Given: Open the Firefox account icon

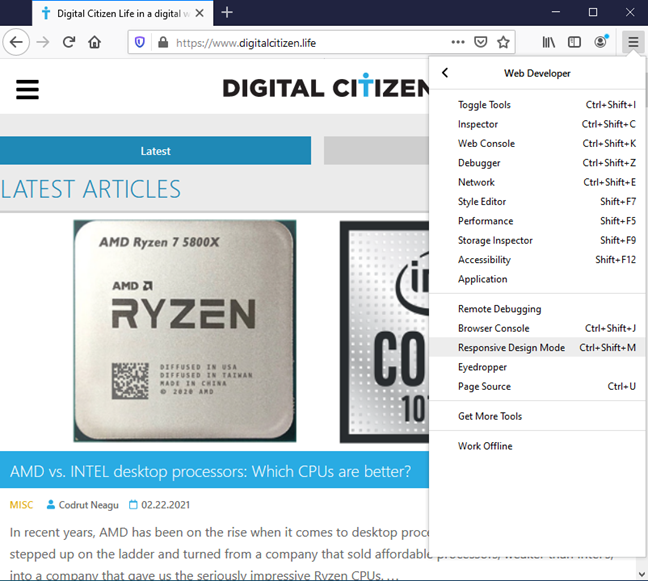Looking at the screenshot, I should tap(601, 42).
